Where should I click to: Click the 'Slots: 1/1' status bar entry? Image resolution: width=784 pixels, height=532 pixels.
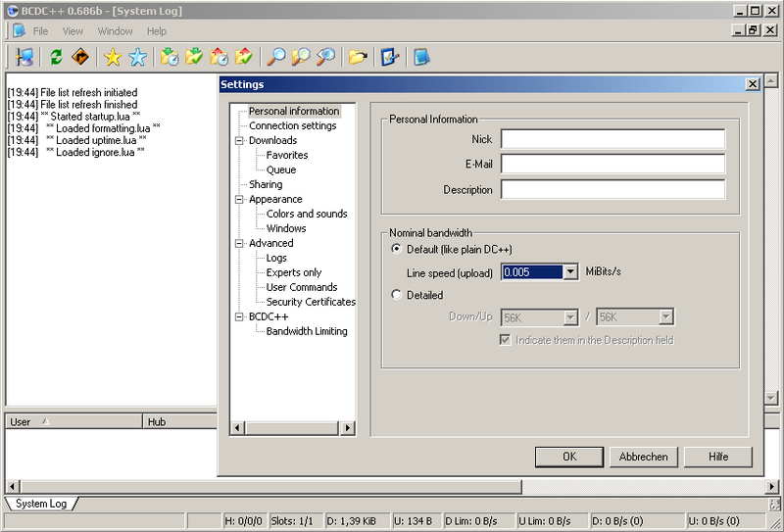pyautogui.click(x=296, y=521)
